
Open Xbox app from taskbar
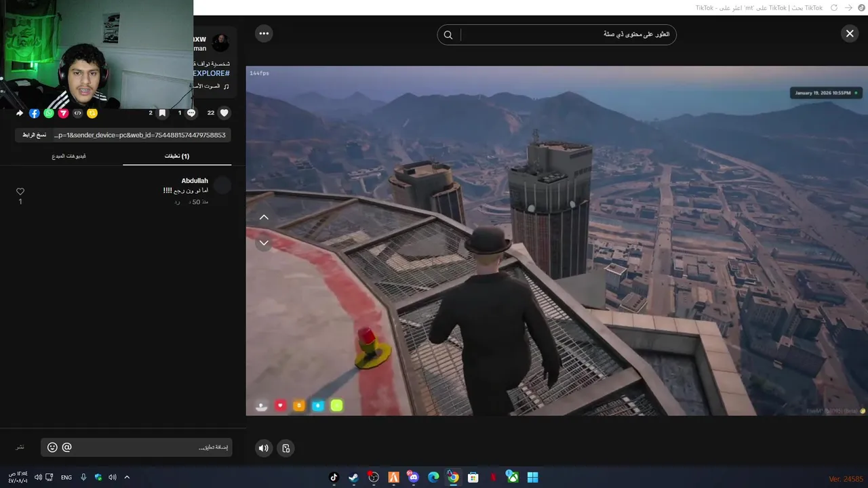click(x=513, y=477)
